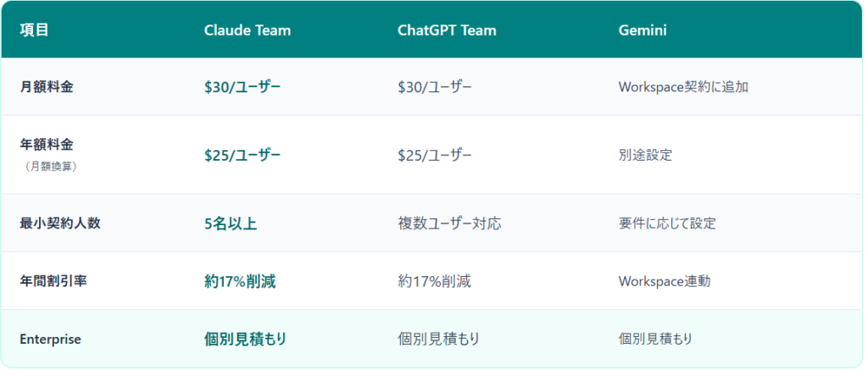This screenshot has width=868, height=370.
Task: Select the Claude Team column header
Action: (x=247, y=30)
